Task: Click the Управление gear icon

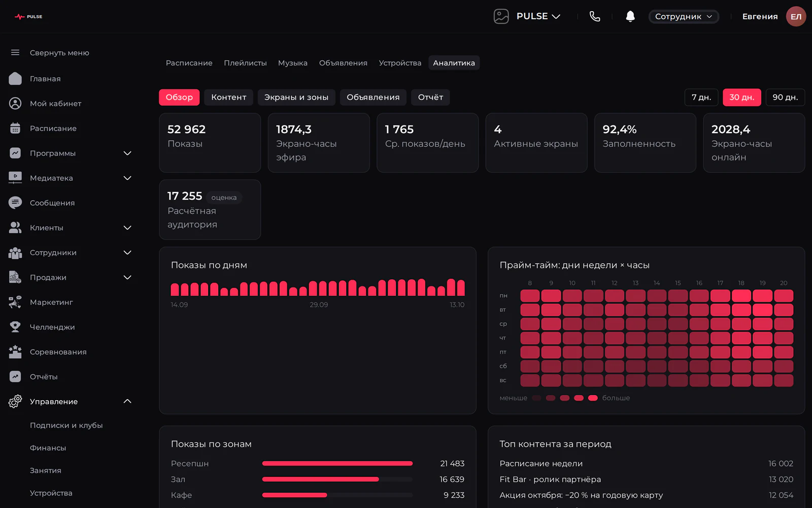Action: tap(15, 401)
